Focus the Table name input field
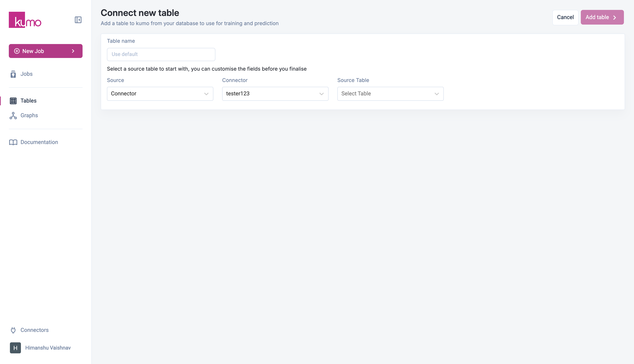The image size is (634, 364). click(161, 54)
